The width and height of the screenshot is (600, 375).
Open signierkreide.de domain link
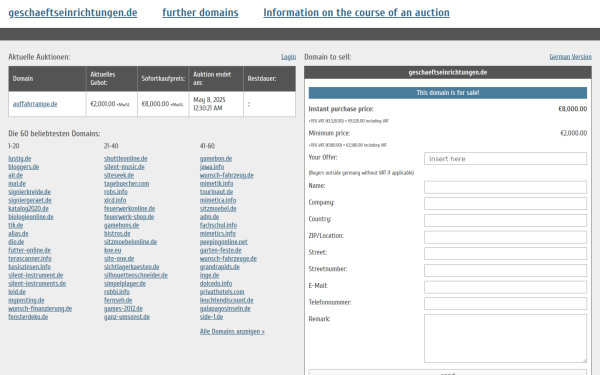pyautogui.click(x=29, y=192)
